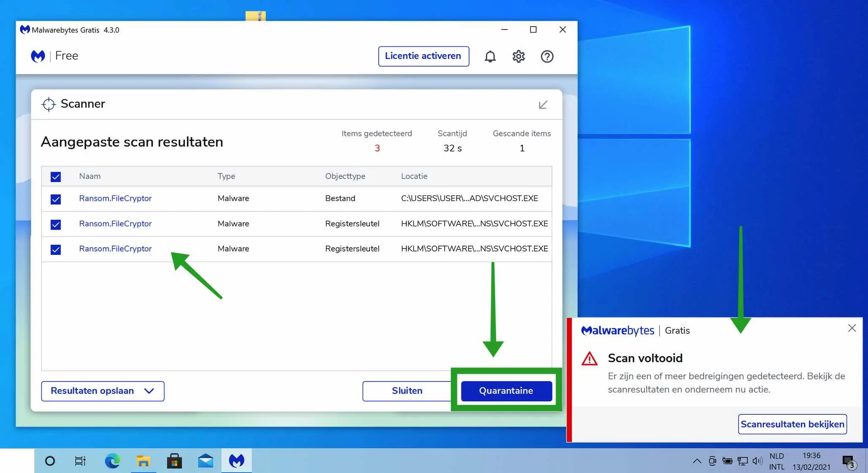The image size is (868, 473).
Task: Open Mail app from the taskbar
Action: click(205, 461)
